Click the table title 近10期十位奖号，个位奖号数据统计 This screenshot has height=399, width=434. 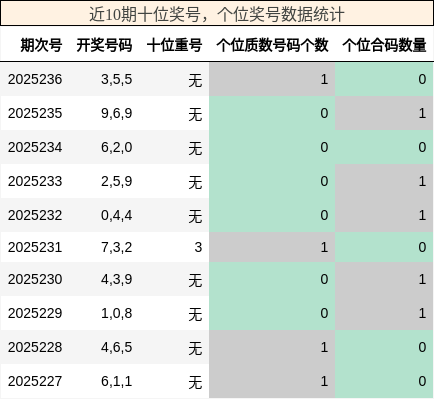point(217,14)
